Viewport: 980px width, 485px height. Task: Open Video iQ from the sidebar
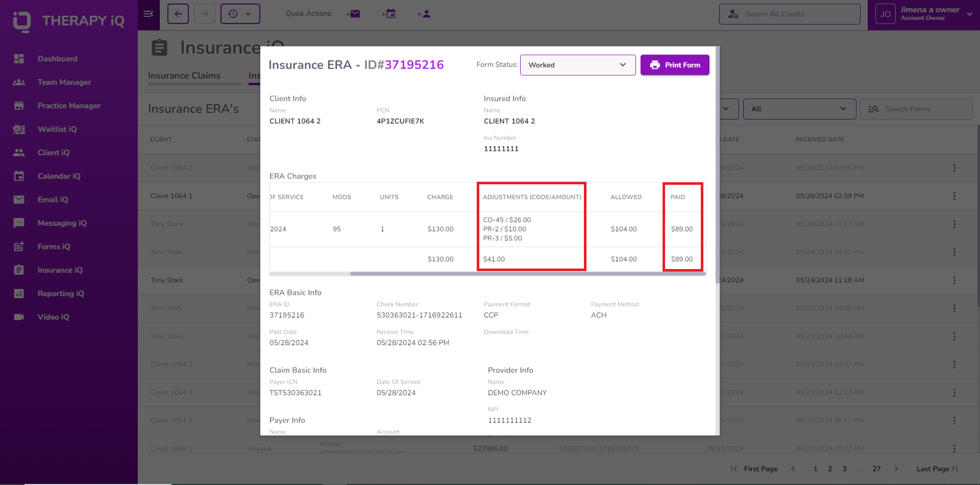tap(19, 317)
